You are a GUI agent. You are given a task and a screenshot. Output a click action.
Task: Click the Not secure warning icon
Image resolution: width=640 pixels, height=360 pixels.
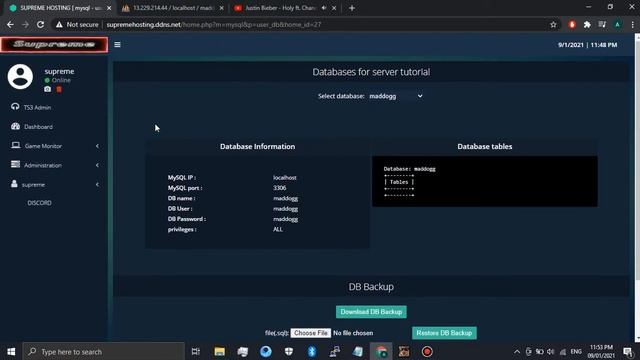[60, 24]
